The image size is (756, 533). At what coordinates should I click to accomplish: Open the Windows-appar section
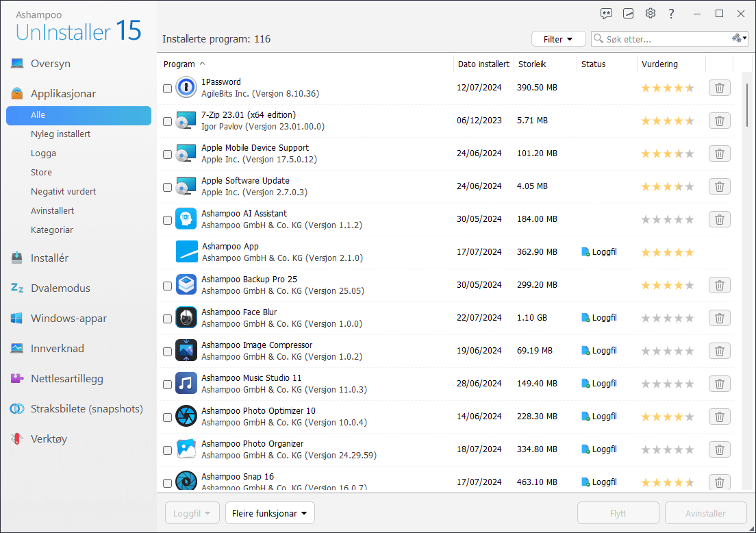pyautogui.click(x=69, y=319)
